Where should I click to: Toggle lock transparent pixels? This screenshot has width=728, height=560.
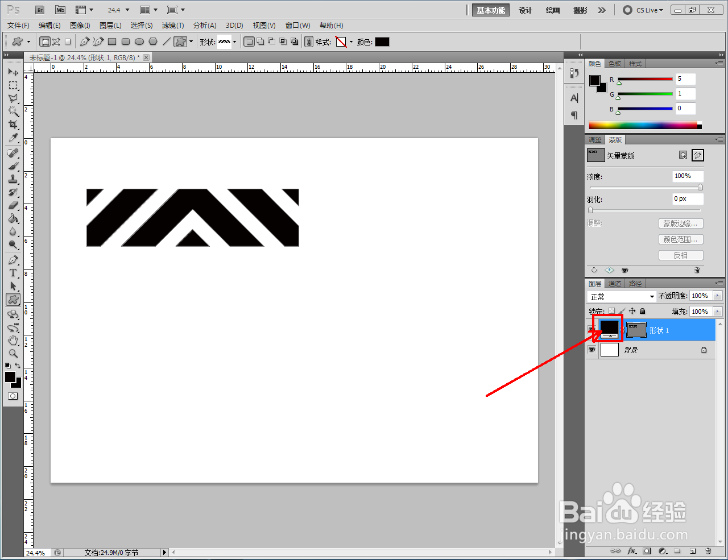pos(611,311)
